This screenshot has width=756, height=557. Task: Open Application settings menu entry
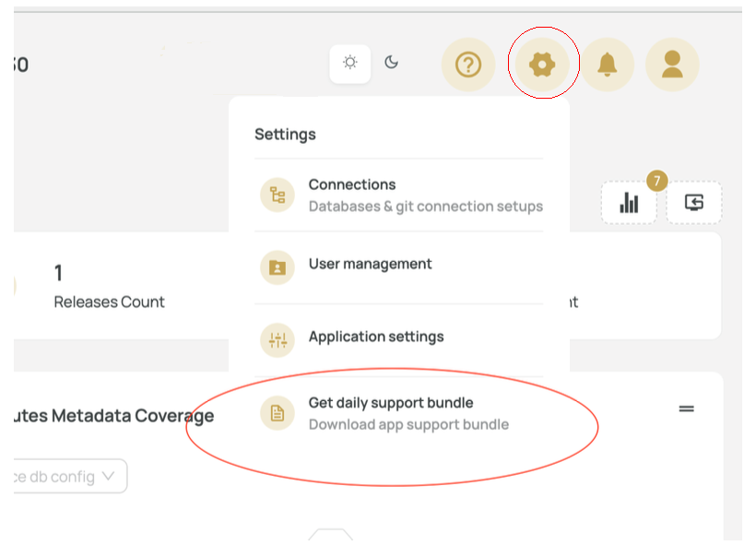(x=376, y=337)
